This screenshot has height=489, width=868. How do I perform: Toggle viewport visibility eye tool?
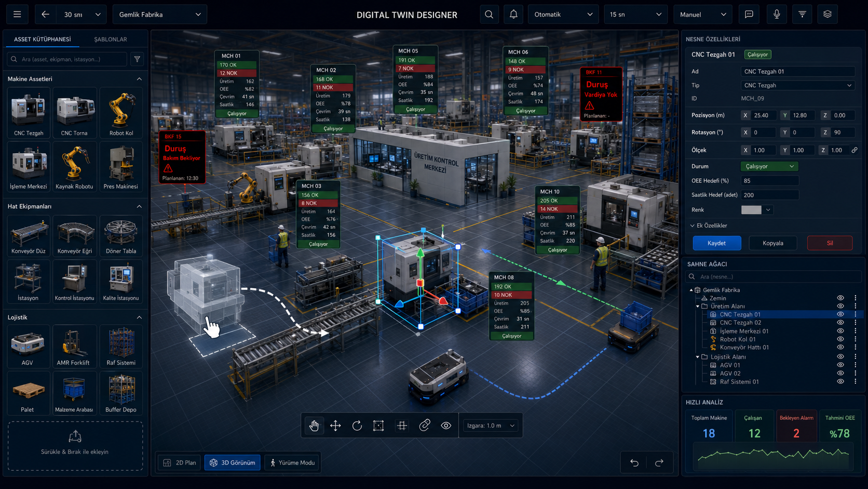446,426
